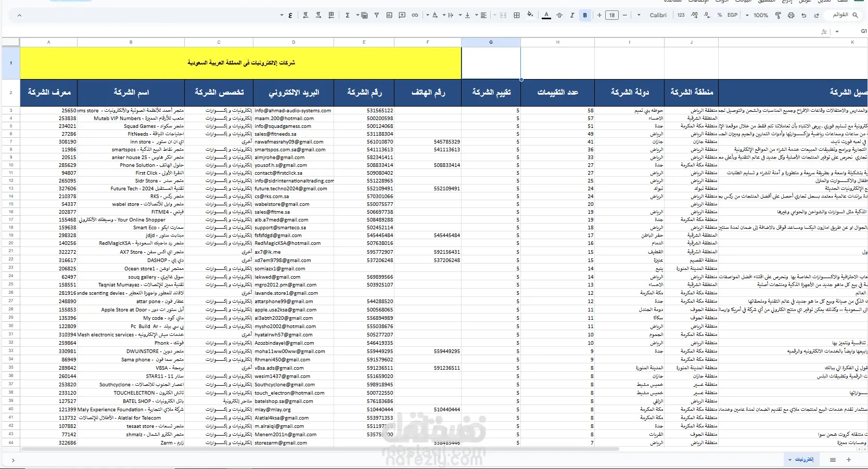Print the spreadsheet using the printer icon
Screen dimensions: 868x469
tap(791, 15)
